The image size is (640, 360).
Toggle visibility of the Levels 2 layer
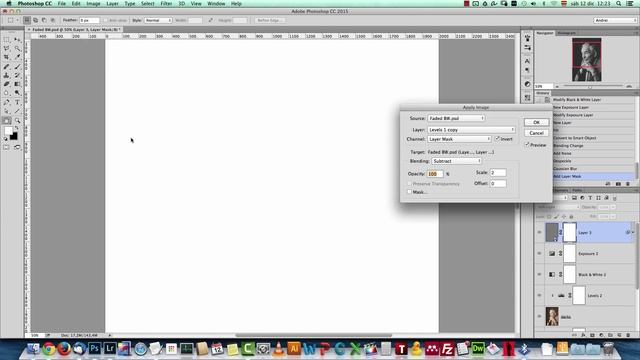[539, 296]
